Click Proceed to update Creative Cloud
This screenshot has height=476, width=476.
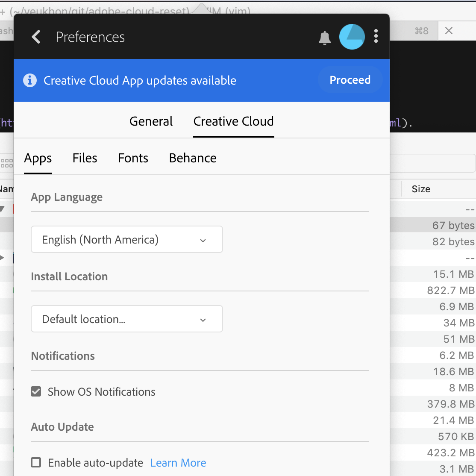pyautogui.click(x=350, y=80)
